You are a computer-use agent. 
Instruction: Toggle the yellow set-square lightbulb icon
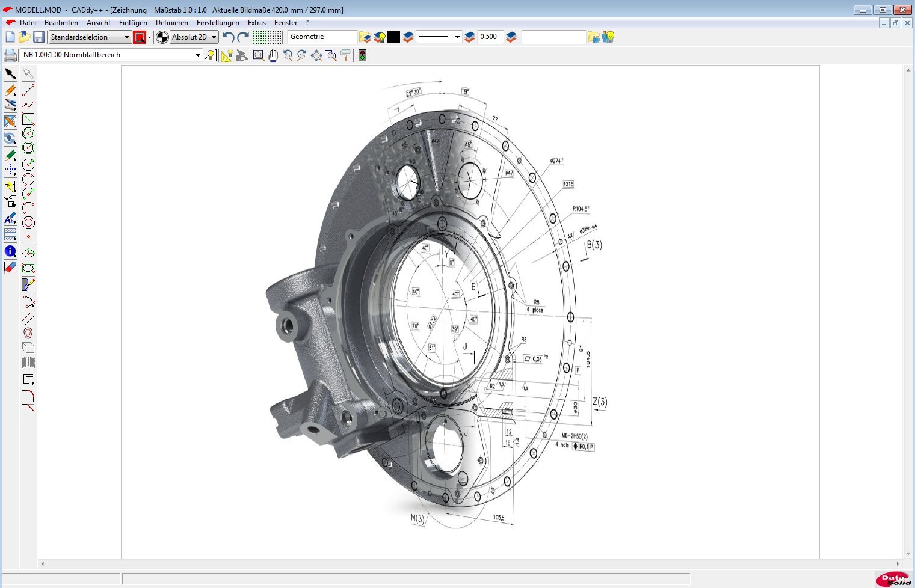[x=227, y=55]
